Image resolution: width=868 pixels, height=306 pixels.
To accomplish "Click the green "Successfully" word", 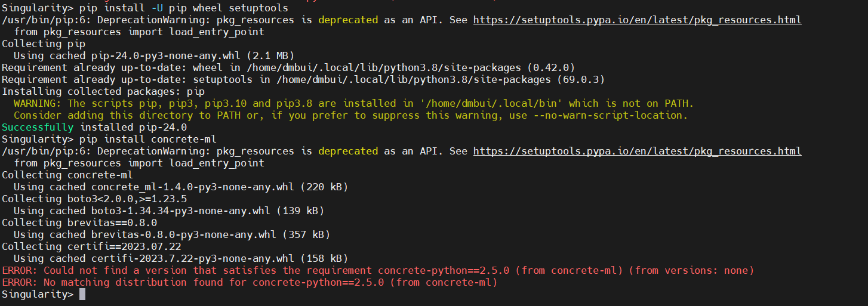I will pyautogui.click(x=38, y=127).
